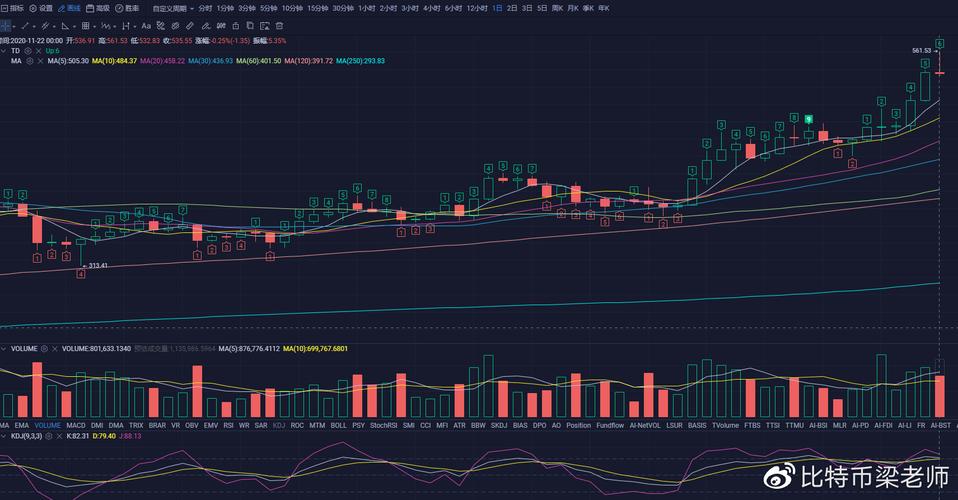
Task: Open grid tool dropdown arrow
Action: (x=94, y=26)
